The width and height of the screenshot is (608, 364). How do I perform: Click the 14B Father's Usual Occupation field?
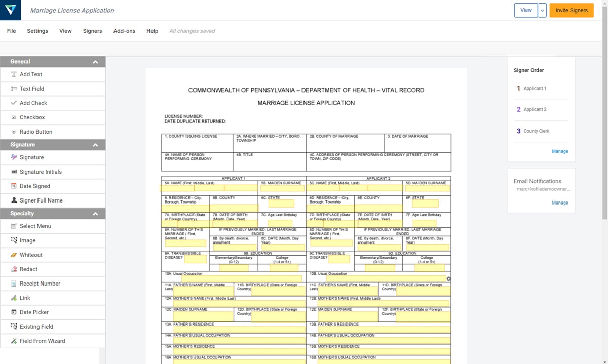pyautogui.click(x=384, y=340)
